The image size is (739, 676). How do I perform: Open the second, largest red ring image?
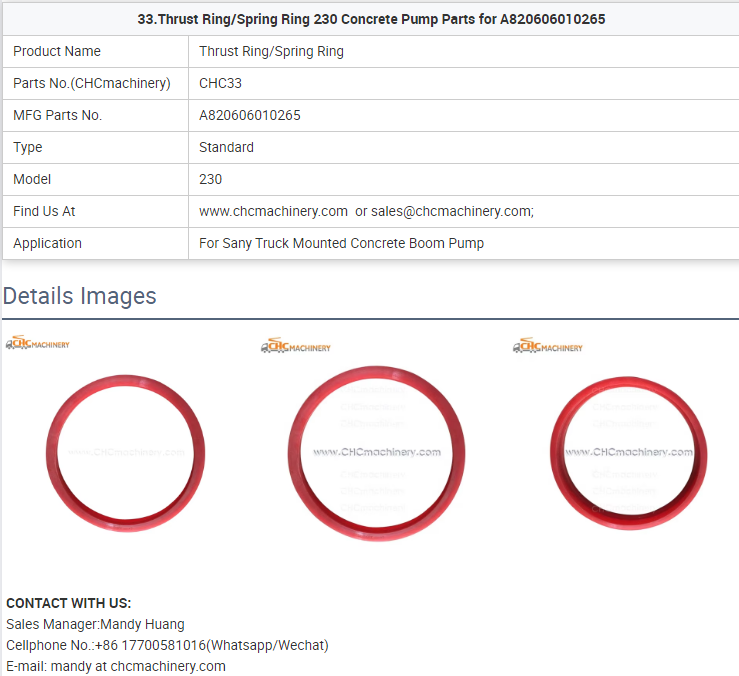[x=376, y=451]
